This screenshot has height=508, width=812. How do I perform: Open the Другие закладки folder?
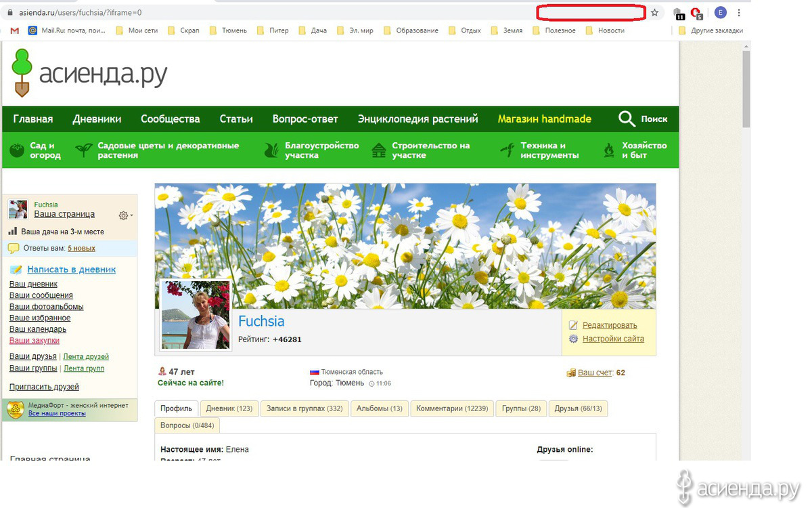710,30
